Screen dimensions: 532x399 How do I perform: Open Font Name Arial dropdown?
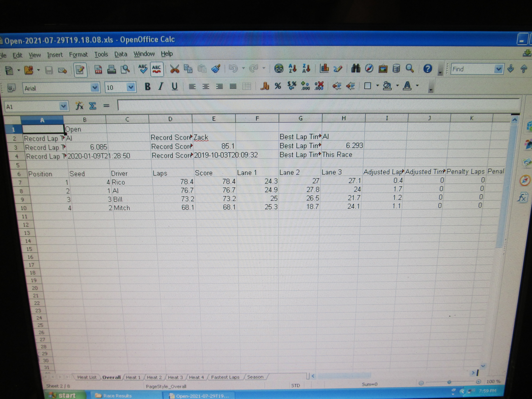click(95, 88)
